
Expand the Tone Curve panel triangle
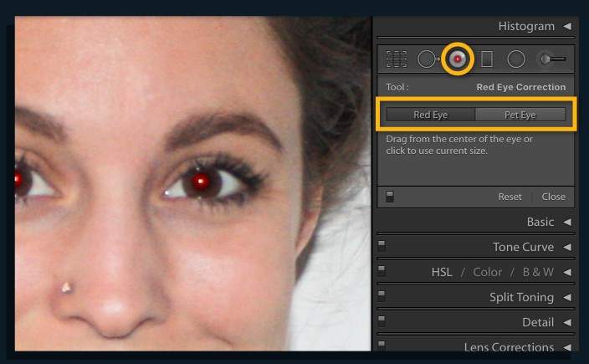(x=567, y=247)
